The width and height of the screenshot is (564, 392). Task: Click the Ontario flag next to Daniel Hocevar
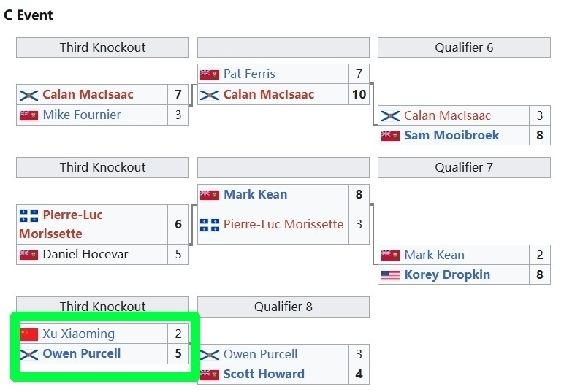(x=28, y=255)
